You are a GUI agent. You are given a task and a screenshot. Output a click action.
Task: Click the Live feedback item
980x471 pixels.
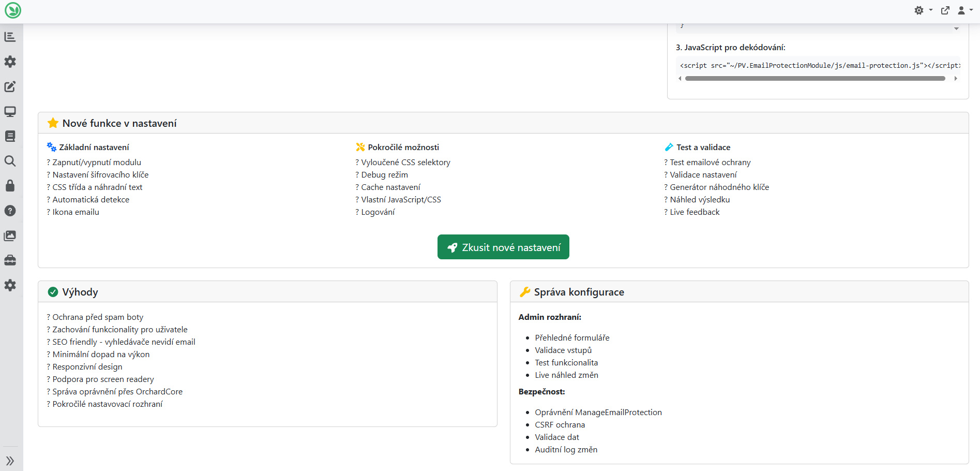click(x=692, y=212)
